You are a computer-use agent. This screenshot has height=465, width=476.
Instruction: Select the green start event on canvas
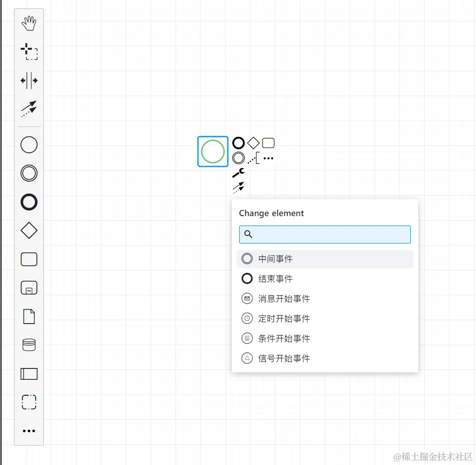click(213, 151)
